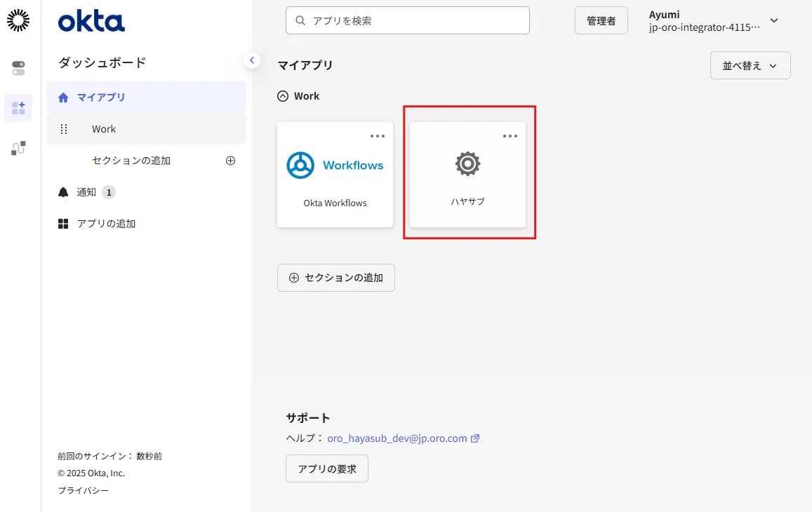
Task: Click the magnifier icon in search box
Action: click(300, 21)
